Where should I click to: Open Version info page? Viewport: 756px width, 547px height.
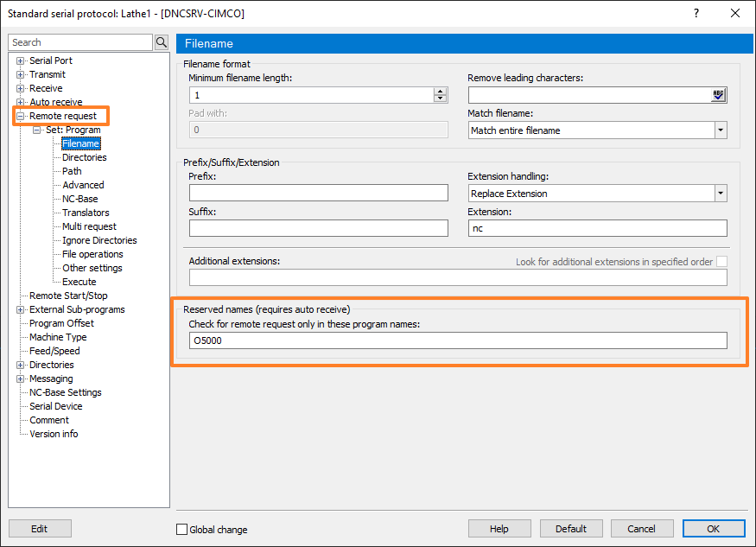pyautogui.click(x=54, y=434)
